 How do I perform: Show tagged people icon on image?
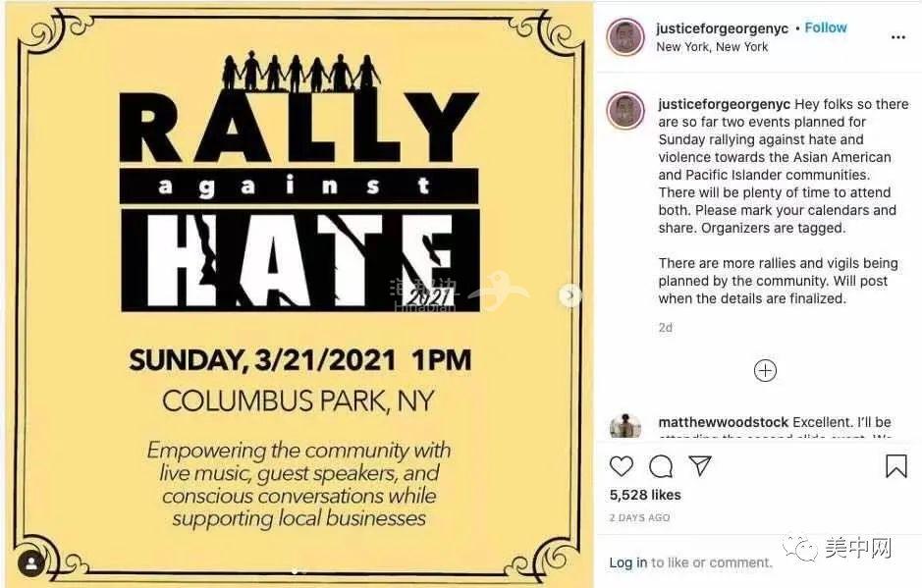[31, 563]
